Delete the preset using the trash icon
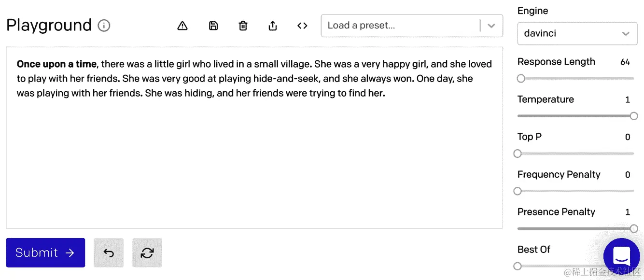The image size is (644, 280). click(243, 26)
